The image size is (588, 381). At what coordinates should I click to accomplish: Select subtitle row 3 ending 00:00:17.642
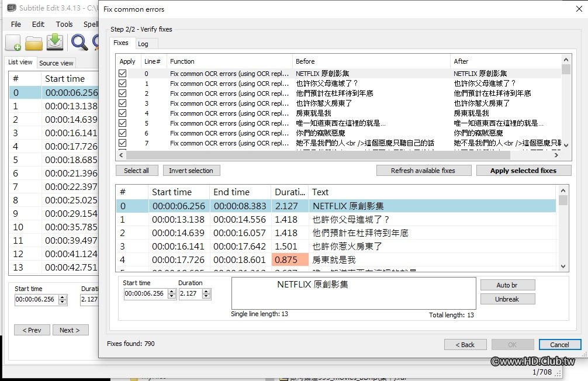[x=335, y=247]
